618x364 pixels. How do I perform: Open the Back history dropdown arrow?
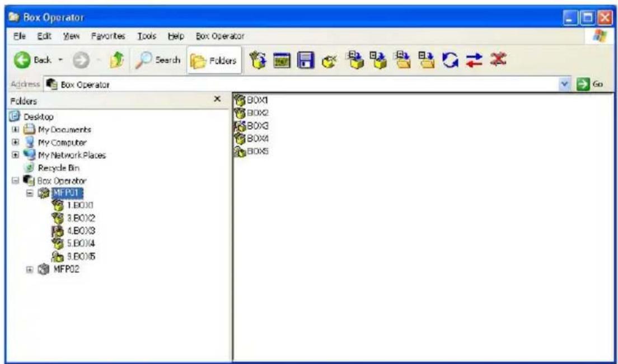coord(60,60)
